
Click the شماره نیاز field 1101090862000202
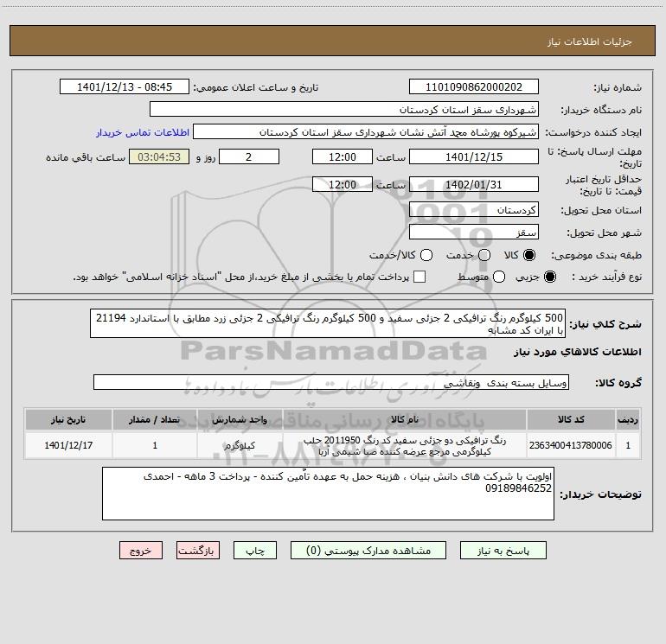(474, 87)
